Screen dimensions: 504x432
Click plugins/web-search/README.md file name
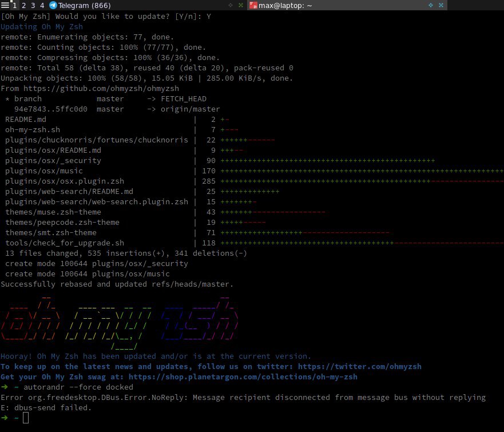pos(69,191)
